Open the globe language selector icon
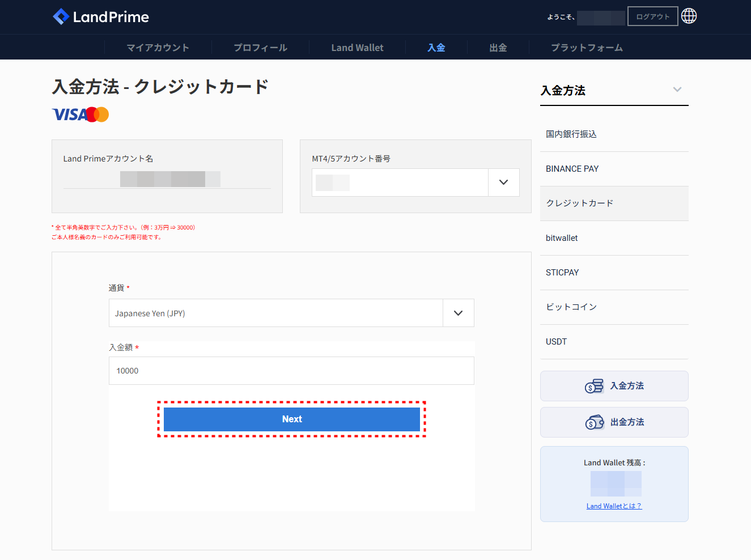 tap(689, 16)
